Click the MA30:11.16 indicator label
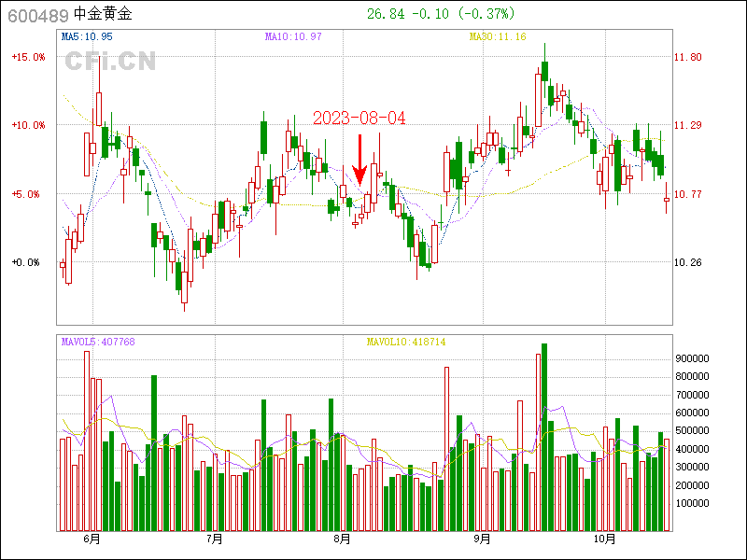The height and width of the screenshot is (560, 747). coord(498,36)
